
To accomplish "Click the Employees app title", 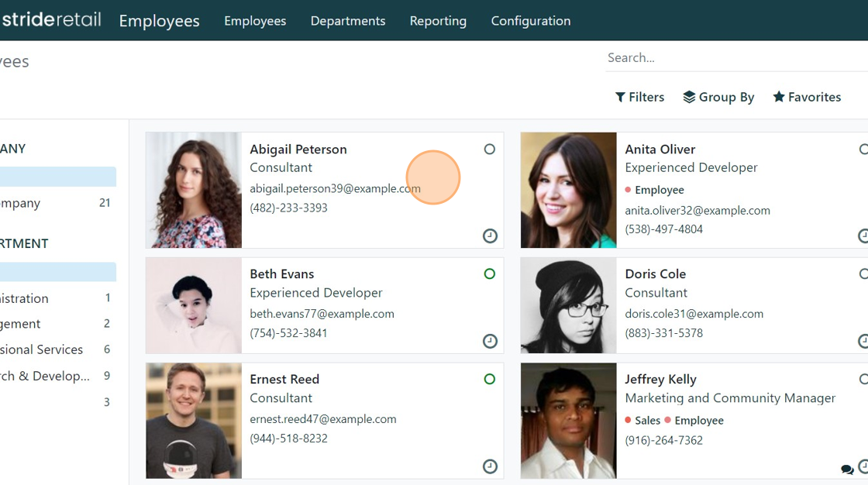I will click(159, 21).
